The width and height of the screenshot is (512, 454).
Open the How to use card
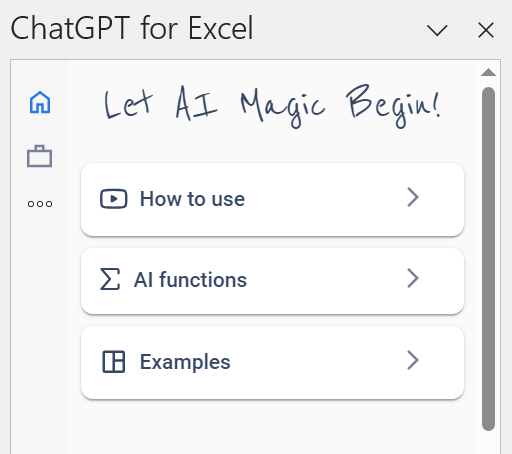[272, 199]
